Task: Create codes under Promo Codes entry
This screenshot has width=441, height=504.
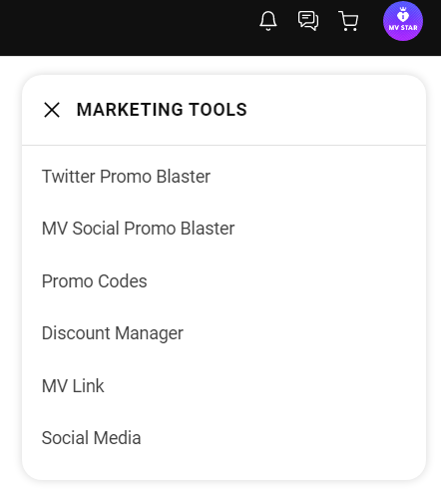Action: point(94,281)
